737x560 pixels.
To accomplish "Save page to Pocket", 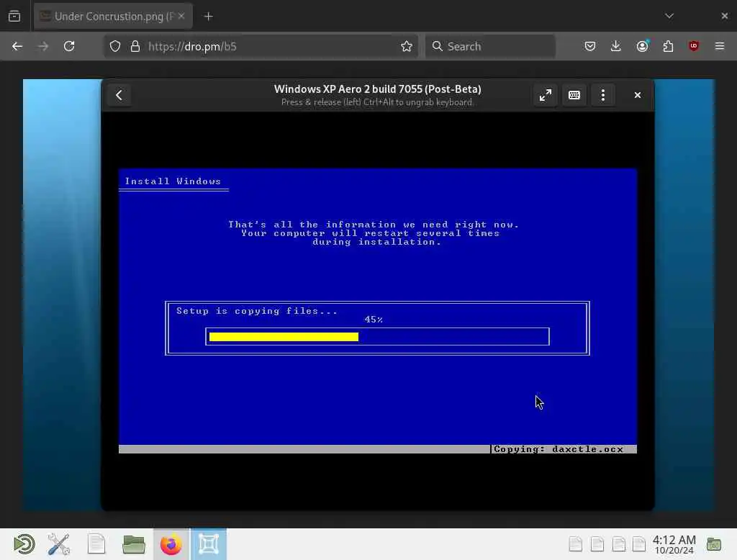I will tap(590, 46).
